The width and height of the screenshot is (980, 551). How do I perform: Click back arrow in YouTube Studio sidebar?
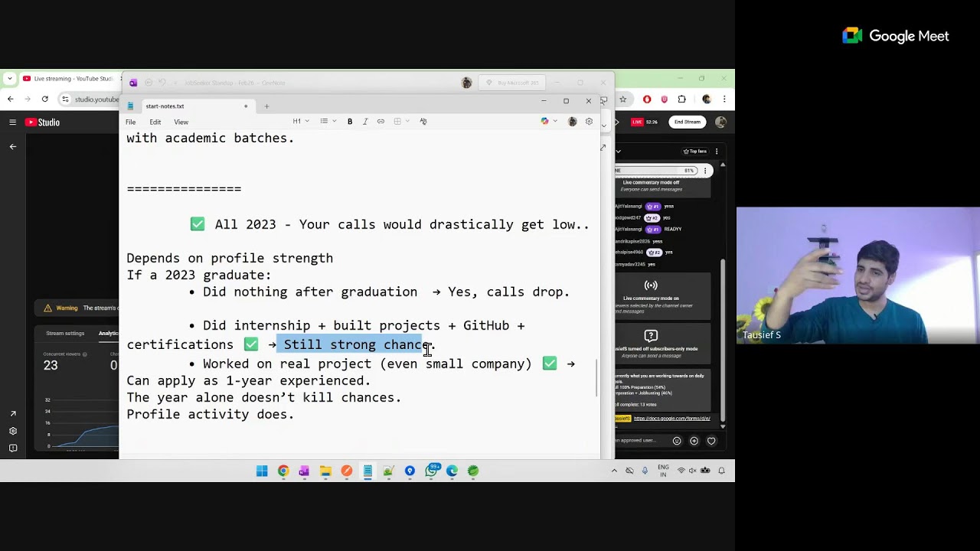[x=12, y=146]
